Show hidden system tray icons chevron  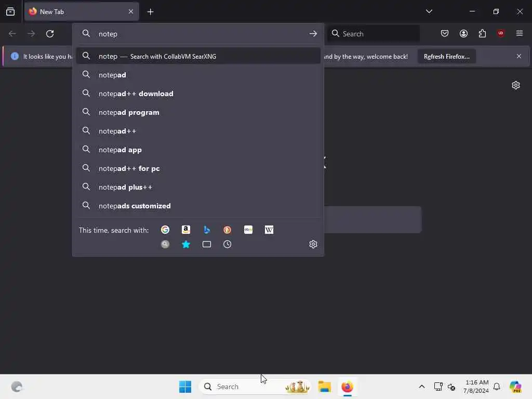pyautogui.click(x=422, y=387)
